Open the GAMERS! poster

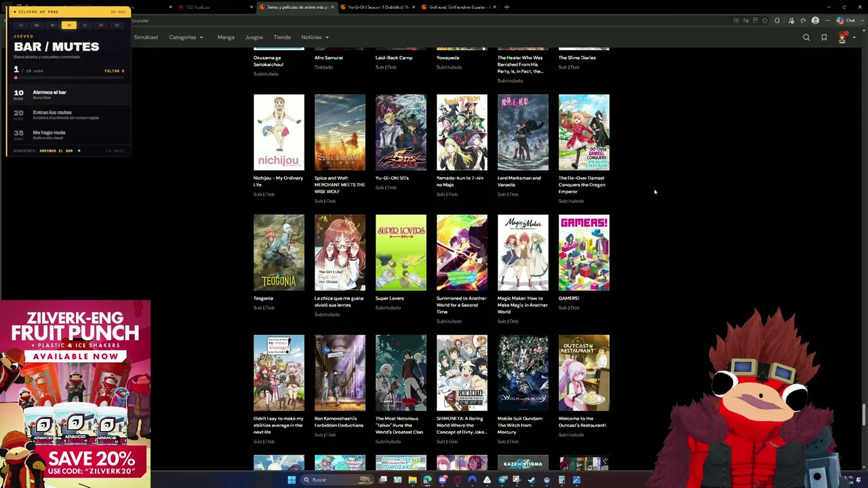coord(584,253)
